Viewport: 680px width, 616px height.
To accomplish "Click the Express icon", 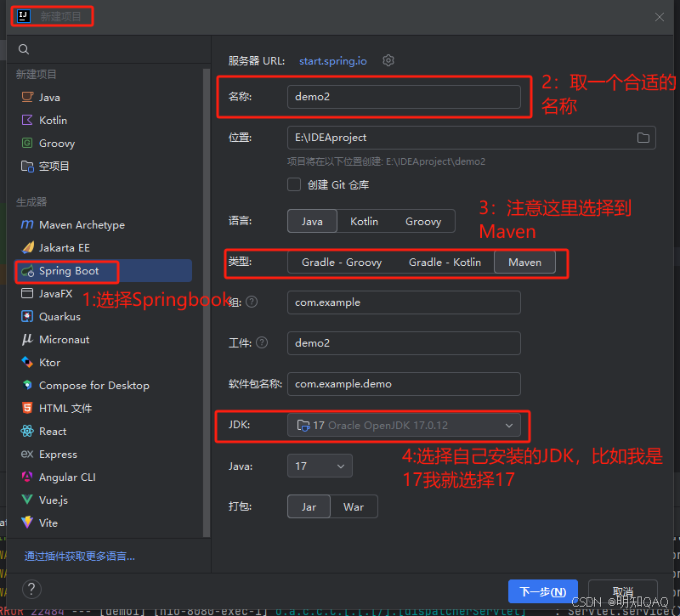I will click(27, 454).
